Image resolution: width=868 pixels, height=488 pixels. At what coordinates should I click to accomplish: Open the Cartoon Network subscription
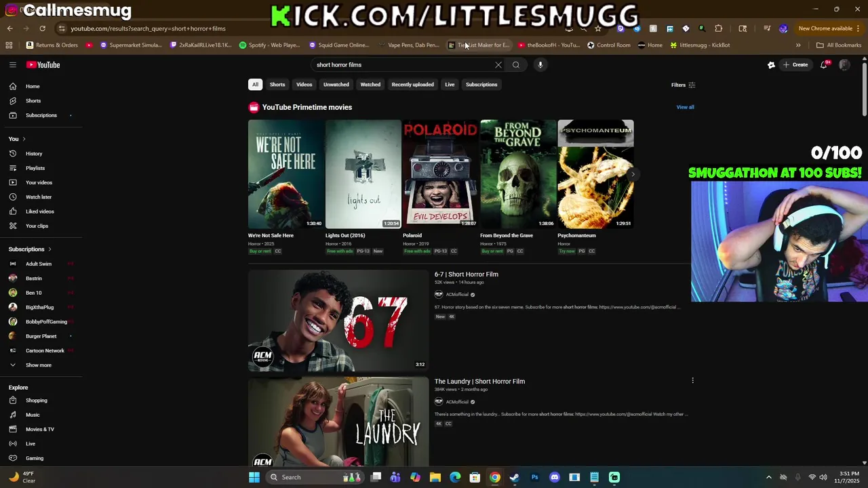[x=45, y=350]
